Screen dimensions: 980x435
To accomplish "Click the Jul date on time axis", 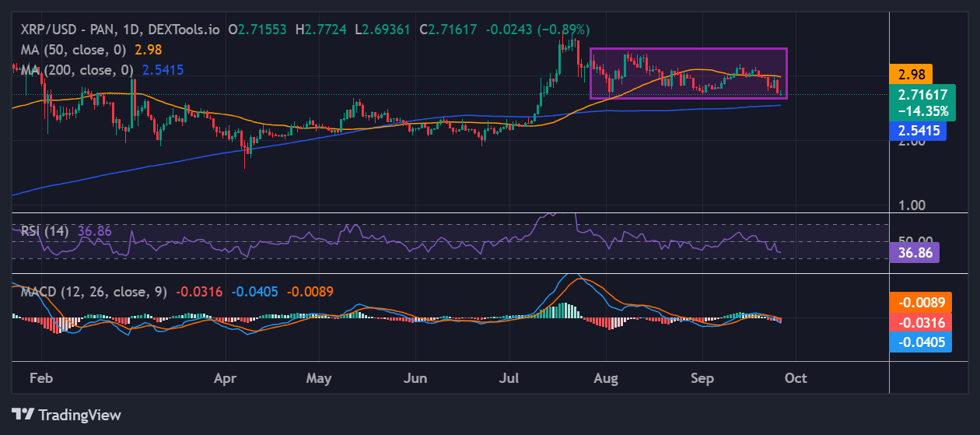I will [510, 378].
